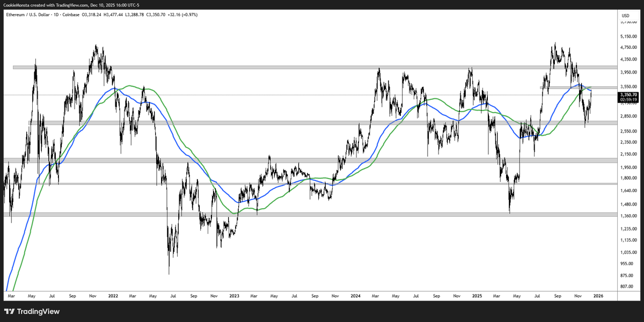Click the low value L3,288.78
Viewport: 644px width, 322px height.
click(135, 14)
